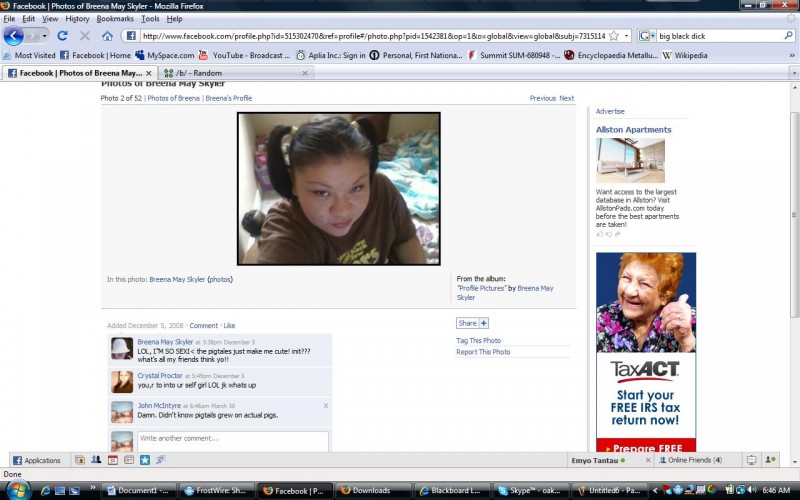Click the Like link under the photo
This screenshot has width=800, height=500.
[229, 326]
